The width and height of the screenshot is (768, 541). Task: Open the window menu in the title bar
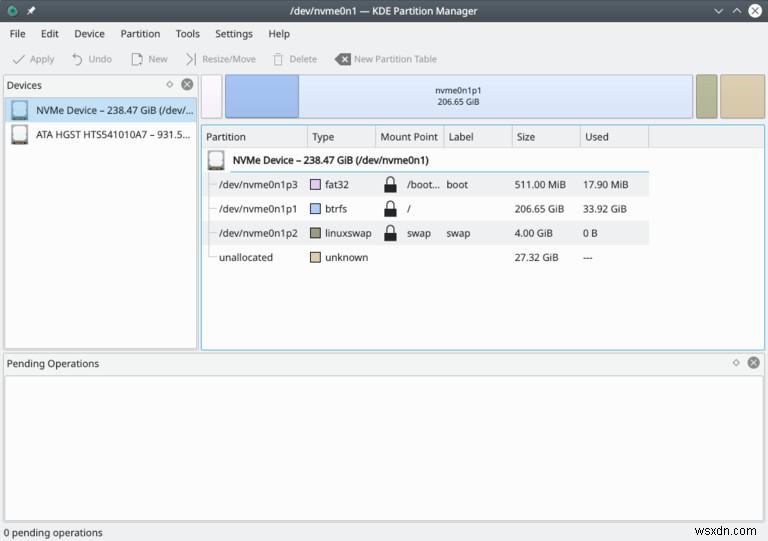click(x=12, y=11)
